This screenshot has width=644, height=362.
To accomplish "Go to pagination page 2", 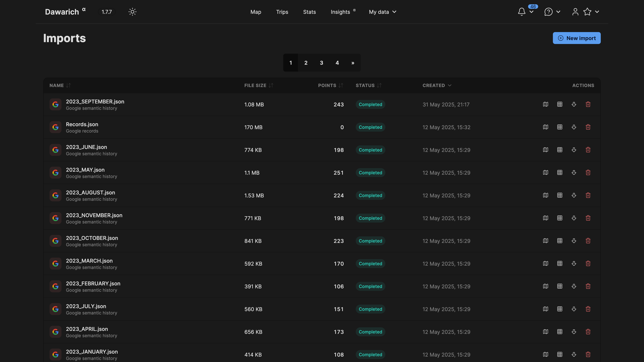I will [x=306, y=63].
